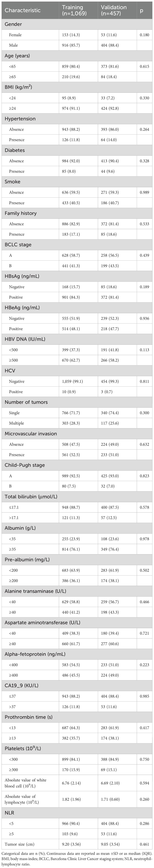
Task: Click the training value 1,059 (99.1)
Action: 74,381
